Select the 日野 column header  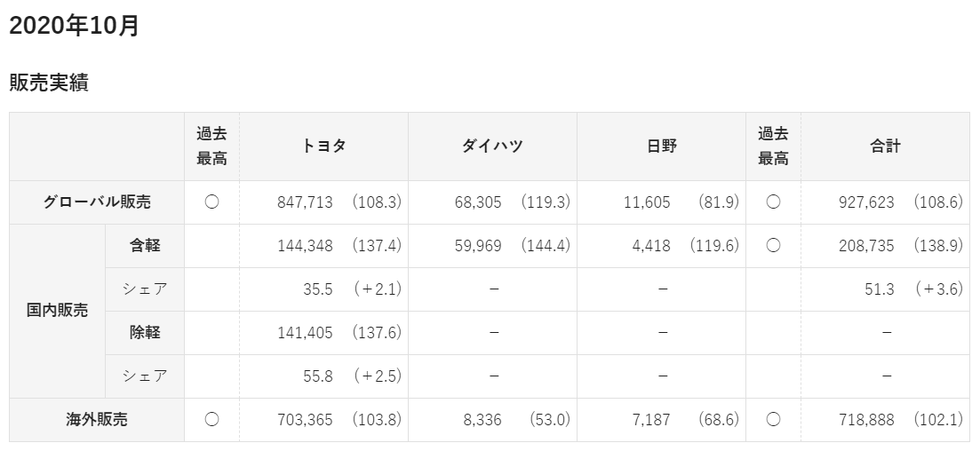click(662, 146)
